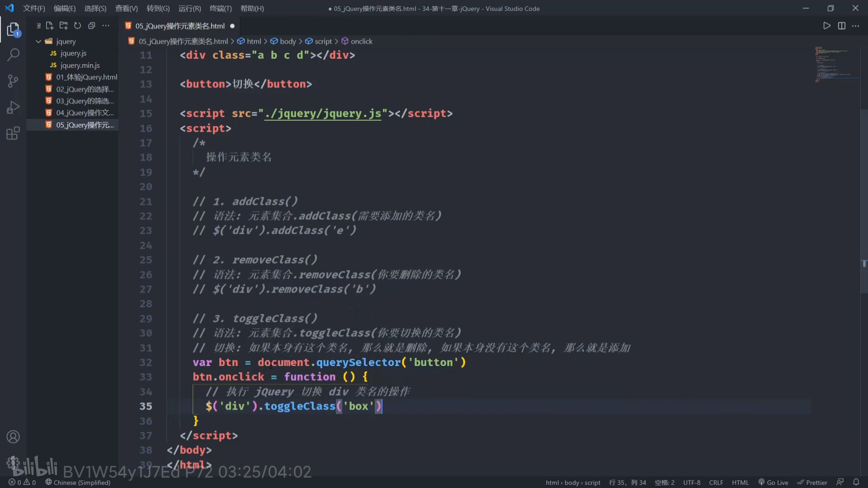Open the Extensions view

[13, 133]
